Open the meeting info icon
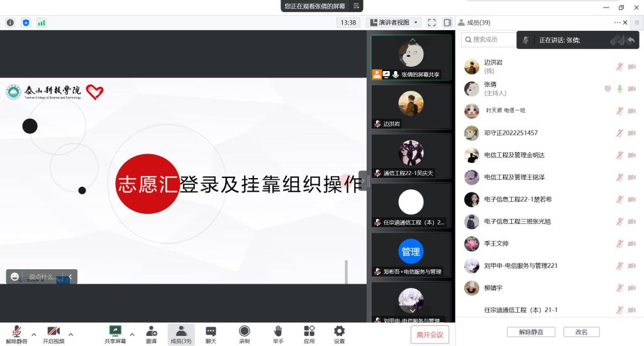 (10, 23)
